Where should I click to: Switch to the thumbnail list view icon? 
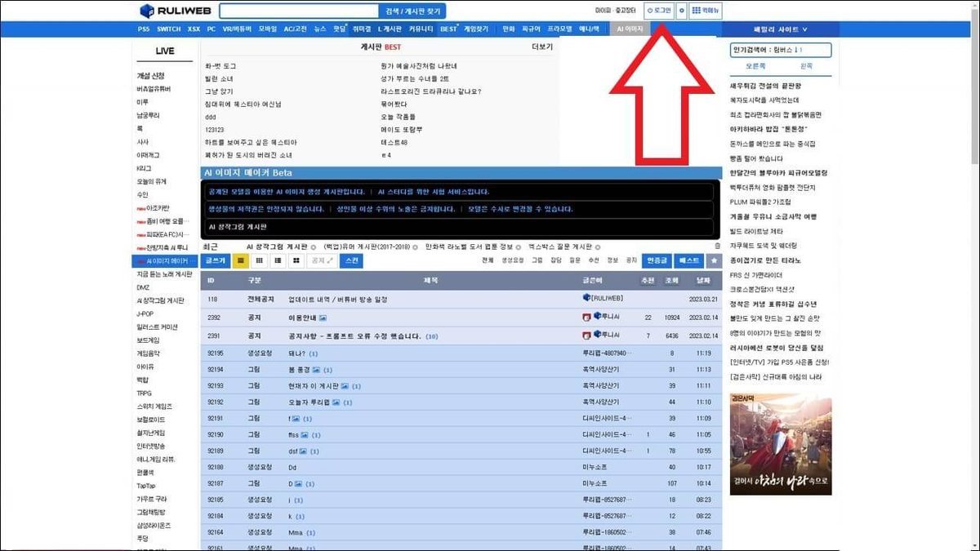278,260
